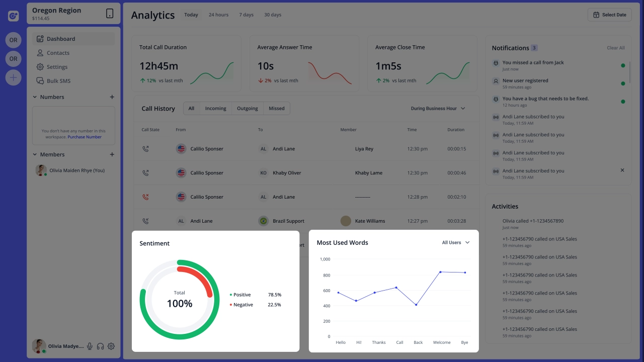Click the microphone icon in bottom bar

90,346
